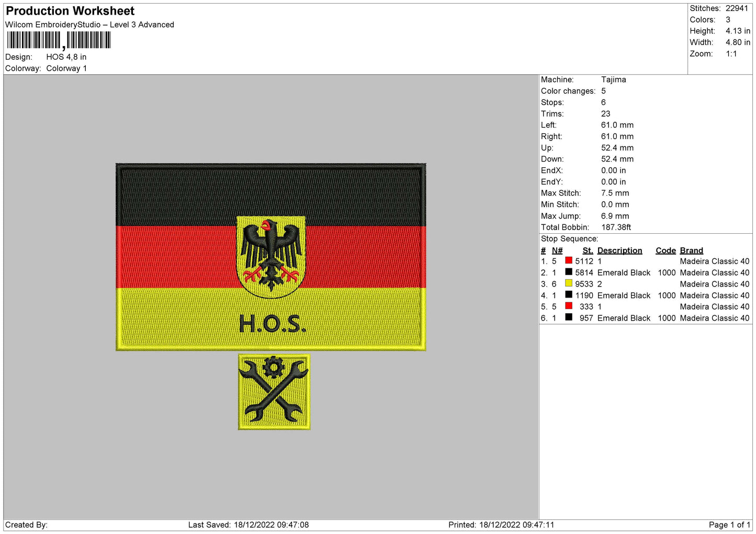
Task: Click the width value '4.80 in'
Action: (738, 42)
